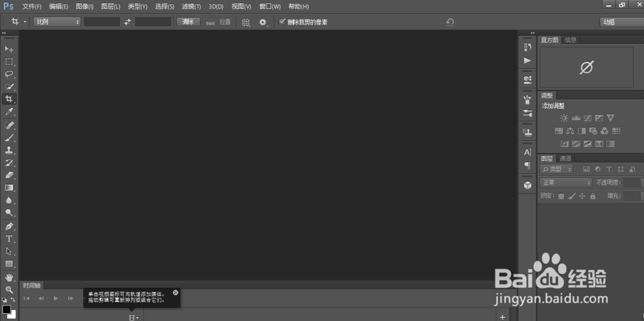Viewport: 644px width, 321px height.
Task: Select the Rectangular Marquee tool
Action: click(9, 62)
